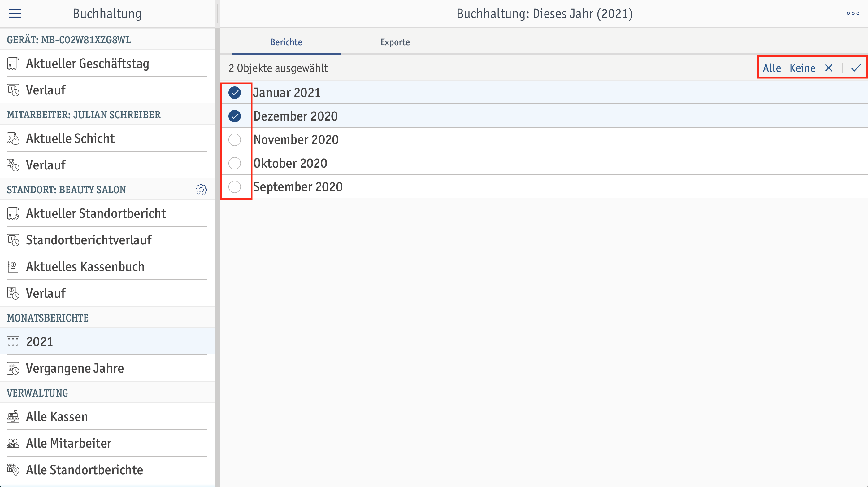This screenshot has width=868, height=487.
Task: Click the Standortberichtverlauf icon
Action: point(13,240)
